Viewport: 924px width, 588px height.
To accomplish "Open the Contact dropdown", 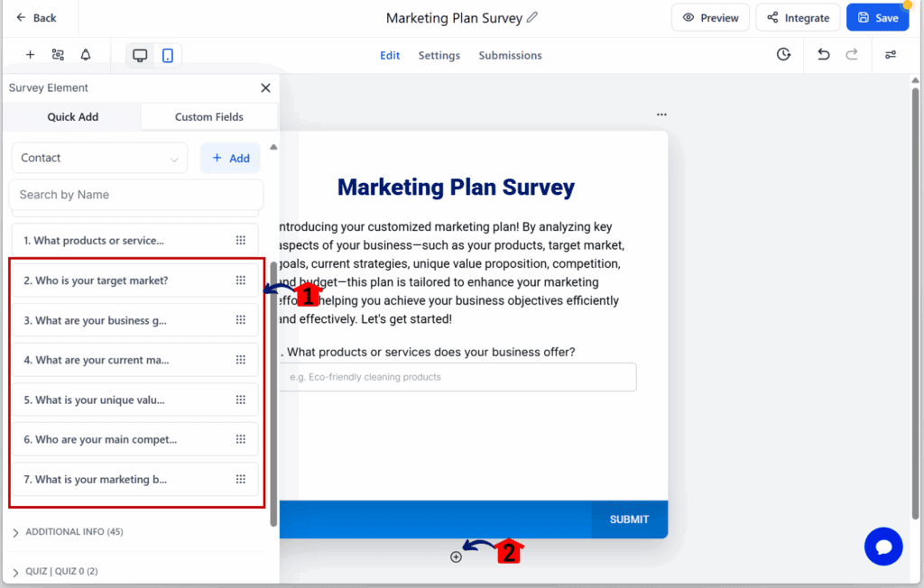I will (99, 158).
